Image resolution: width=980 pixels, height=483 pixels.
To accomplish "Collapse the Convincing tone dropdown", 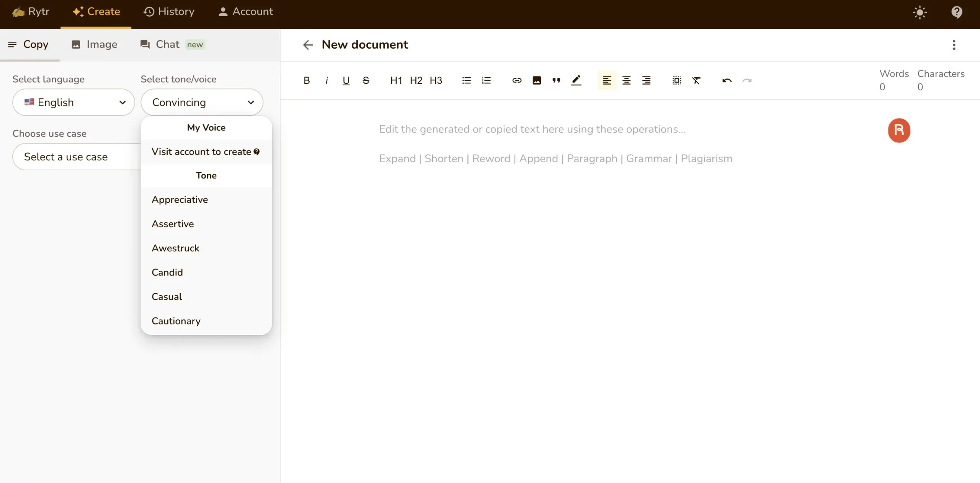I will pos(202,102).
